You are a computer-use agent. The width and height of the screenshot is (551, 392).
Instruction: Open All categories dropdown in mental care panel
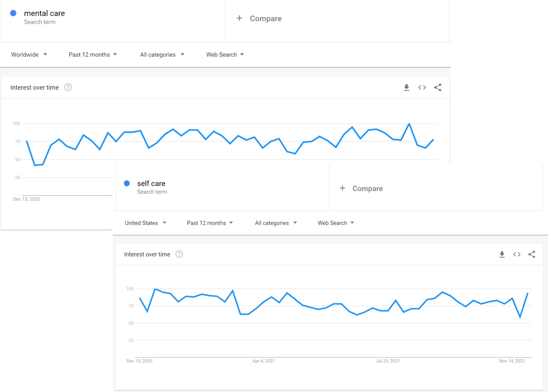(162, 55)
